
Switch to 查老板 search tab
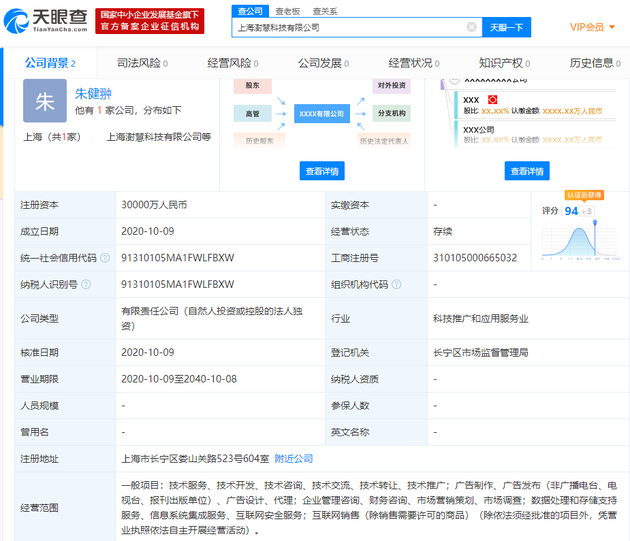tap(287, 11)
